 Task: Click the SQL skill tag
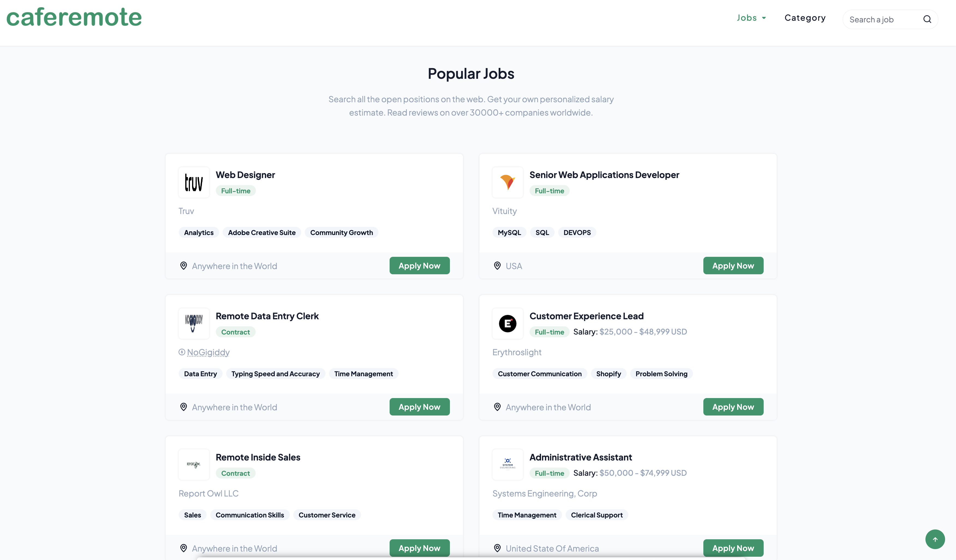click(542, 232)
